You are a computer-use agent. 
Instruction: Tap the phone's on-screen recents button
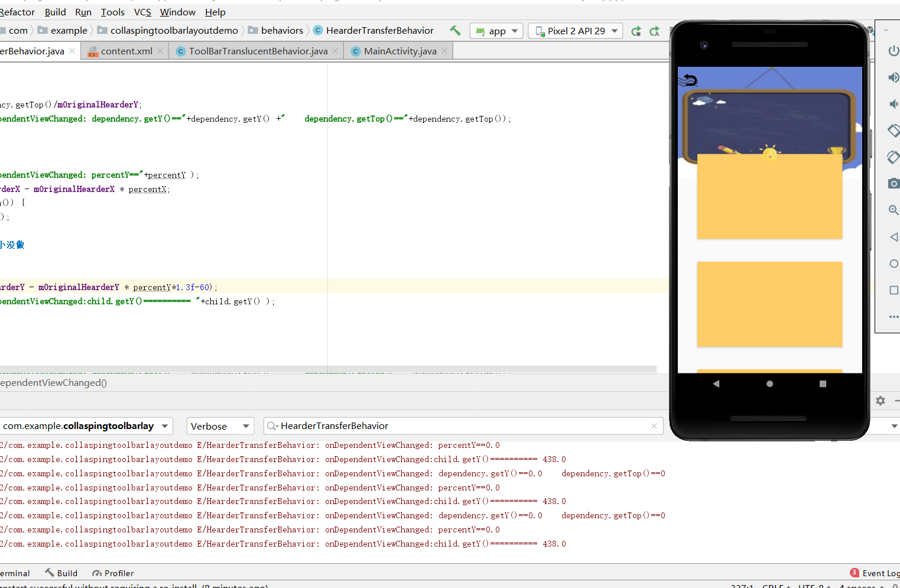pos(823,384)
